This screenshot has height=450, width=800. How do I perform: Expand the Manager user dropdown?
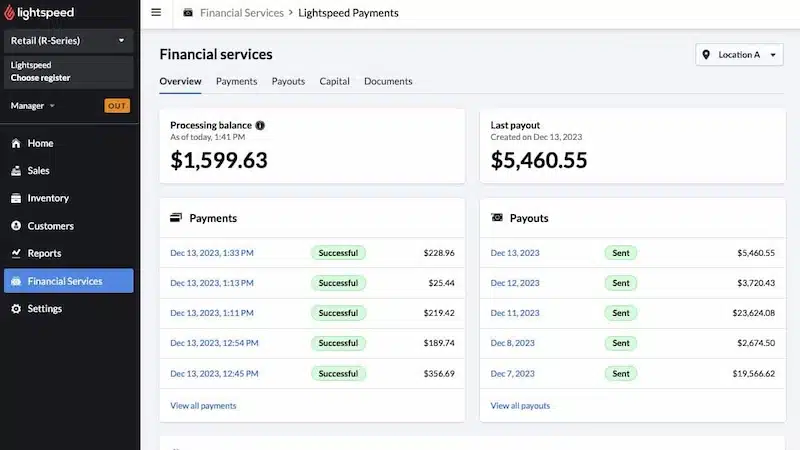pos(33,106)
